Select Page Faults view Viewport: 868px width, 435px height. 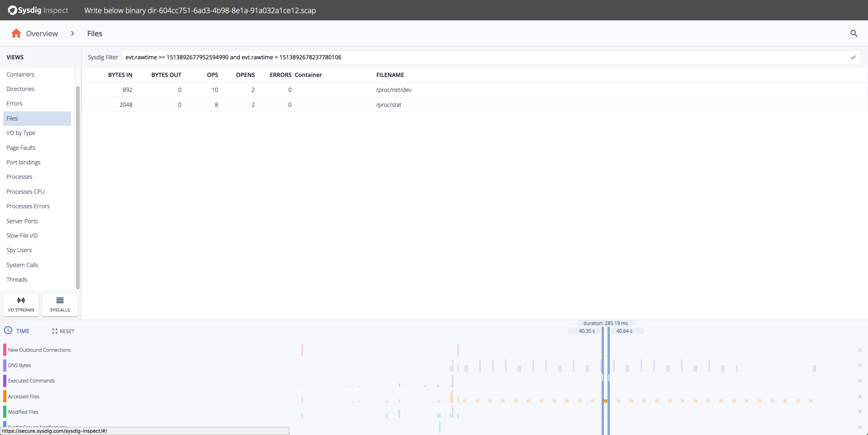37,148
